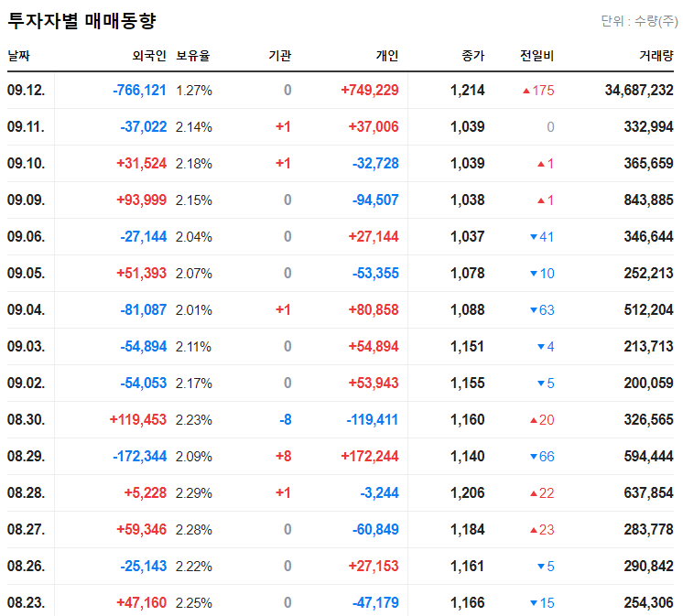Select the 08.23. date cell
The height and width of the screenshot is (616, 683).
tap(27, 602)
